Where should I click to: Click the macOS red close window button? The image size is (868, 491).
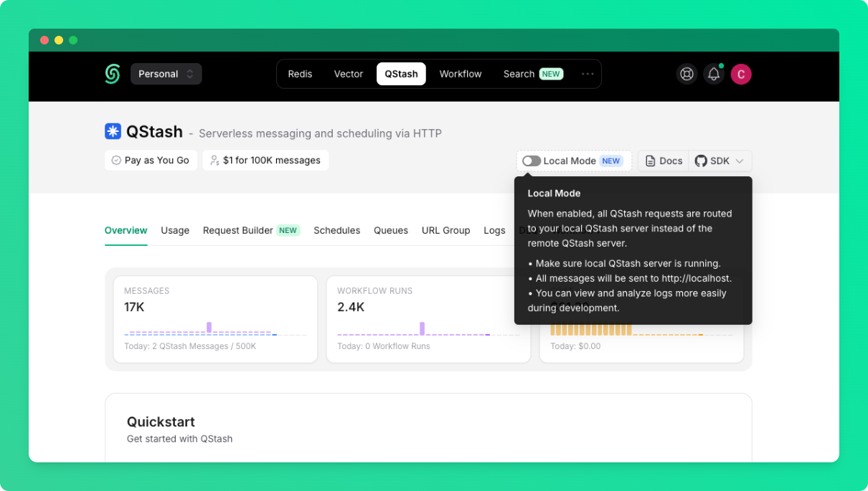44,40
